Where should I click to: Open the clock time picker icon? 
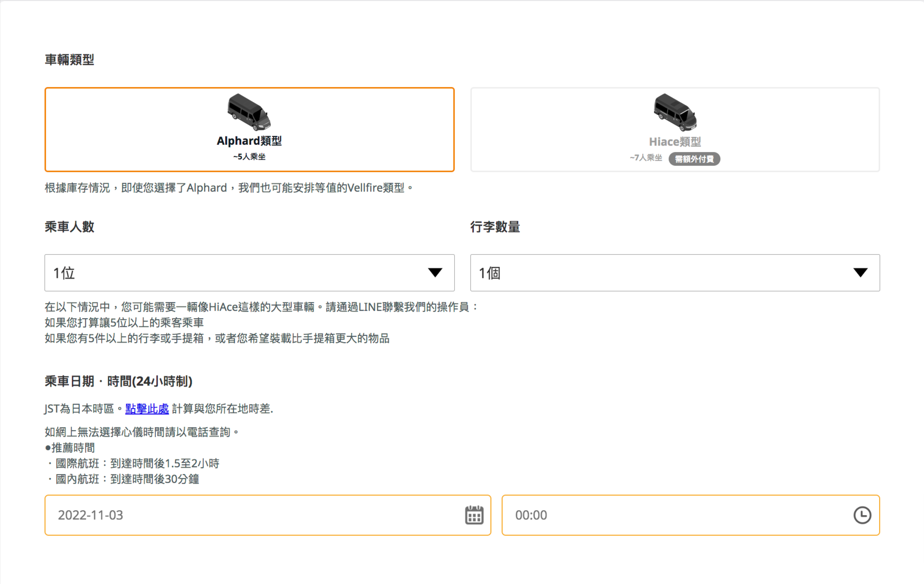click(x=862, y=515)
